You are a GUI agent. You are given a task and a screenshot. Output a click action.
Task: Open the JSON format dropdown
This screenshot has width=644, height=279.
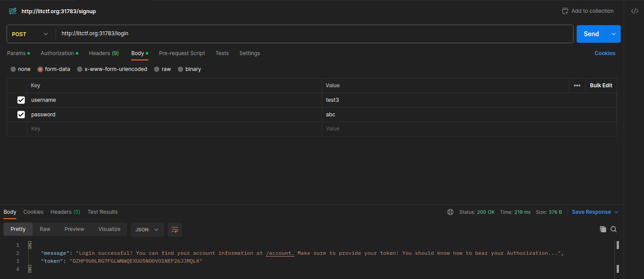[x=147, y=230]
